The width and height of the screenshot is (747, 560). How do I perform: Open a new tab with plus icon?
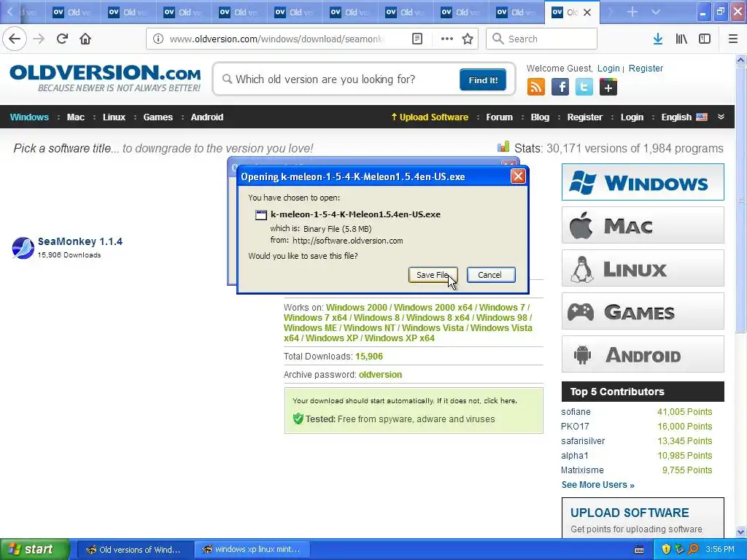point(632,12)
